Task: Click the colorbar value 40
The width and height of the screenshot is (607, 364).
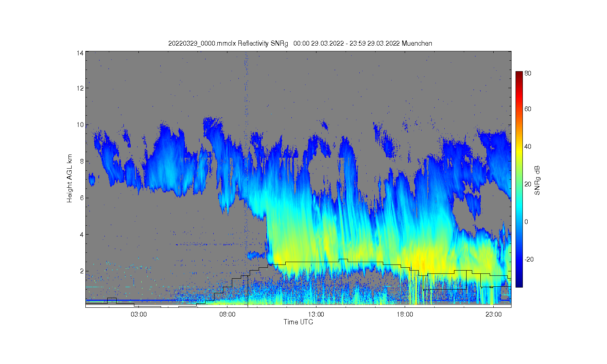Action: click(528, 146)
